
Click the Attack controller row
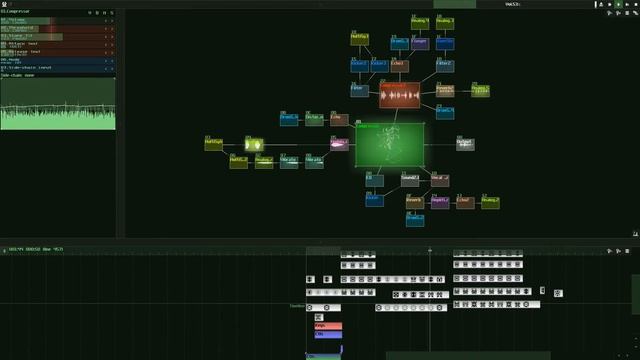pos(58,45)
